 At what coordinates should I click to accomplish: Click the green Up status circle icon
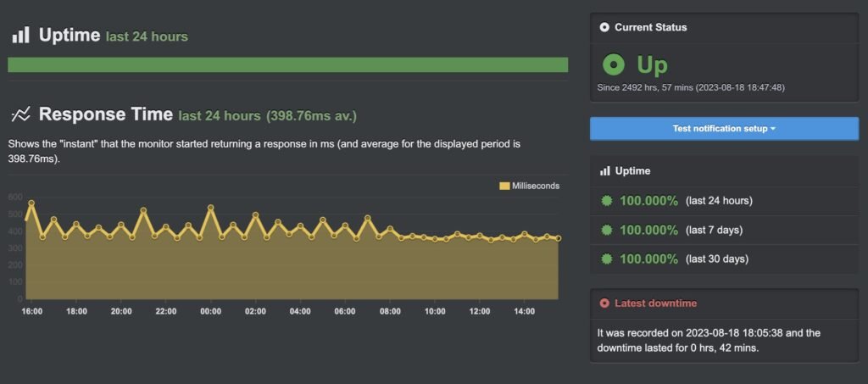614,64
